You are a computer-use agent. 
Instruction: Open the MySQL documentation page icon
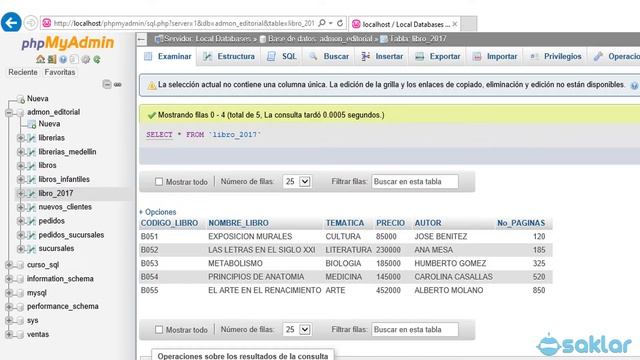74,59
